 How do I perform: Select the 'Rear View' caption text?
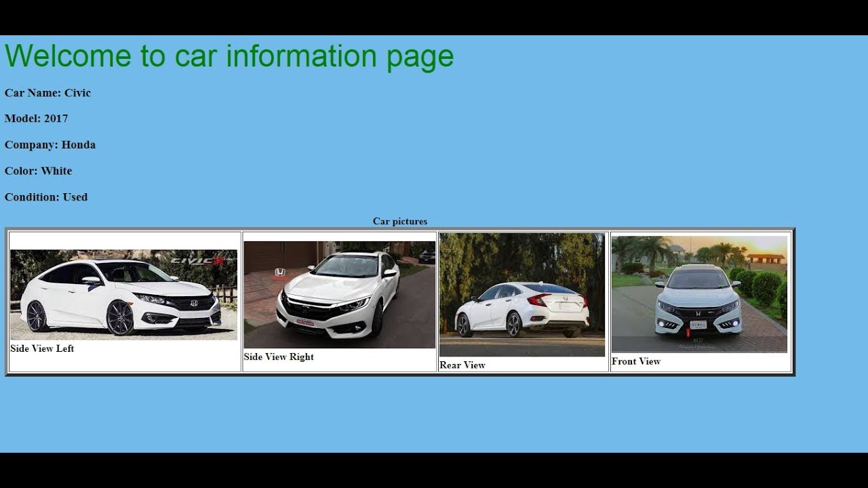click(x=462, y=365)
